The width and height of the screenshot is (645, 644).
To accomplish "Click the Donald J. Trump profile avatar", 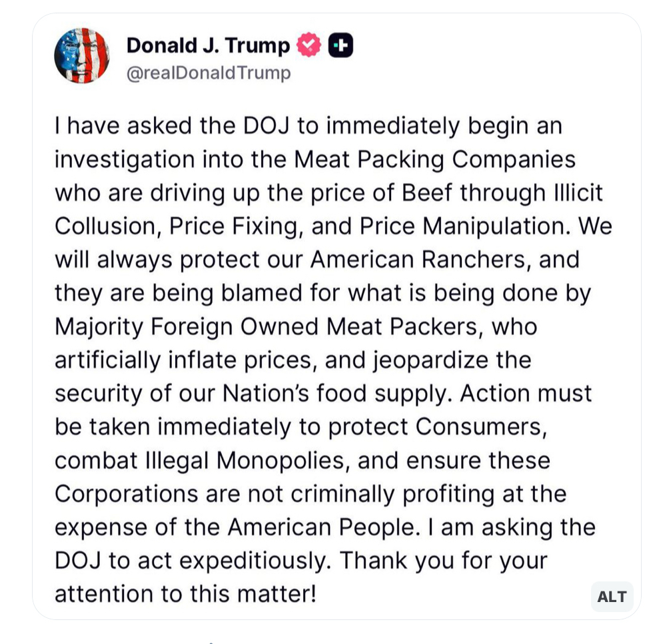I will 82,56.
